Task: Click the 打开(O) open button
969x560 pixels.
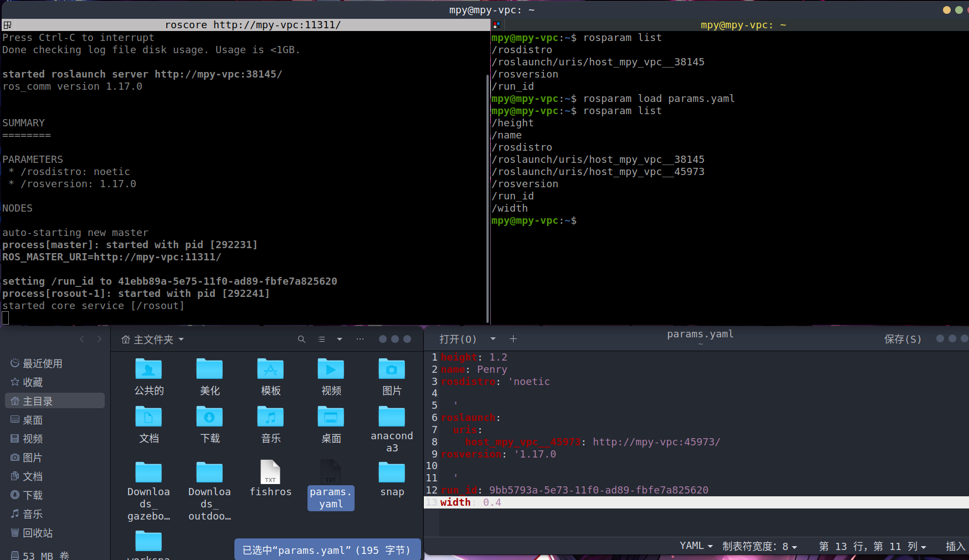Action: coord(458,339)
